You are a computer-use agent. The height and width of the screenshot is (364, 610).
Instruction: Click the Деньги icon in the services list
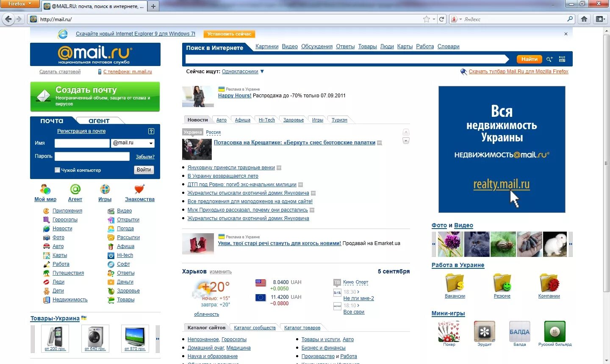coord(111,282)
